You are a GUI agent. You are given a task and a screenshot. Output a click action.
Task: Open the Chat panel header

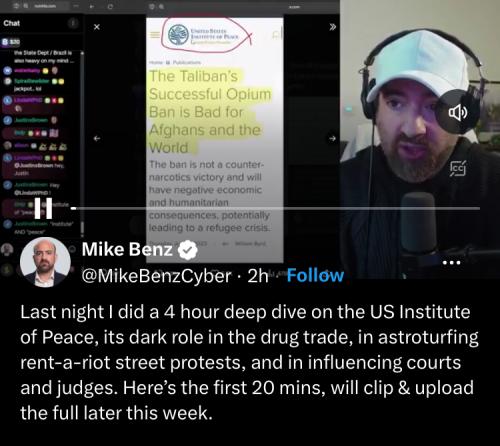click(12, 23)
